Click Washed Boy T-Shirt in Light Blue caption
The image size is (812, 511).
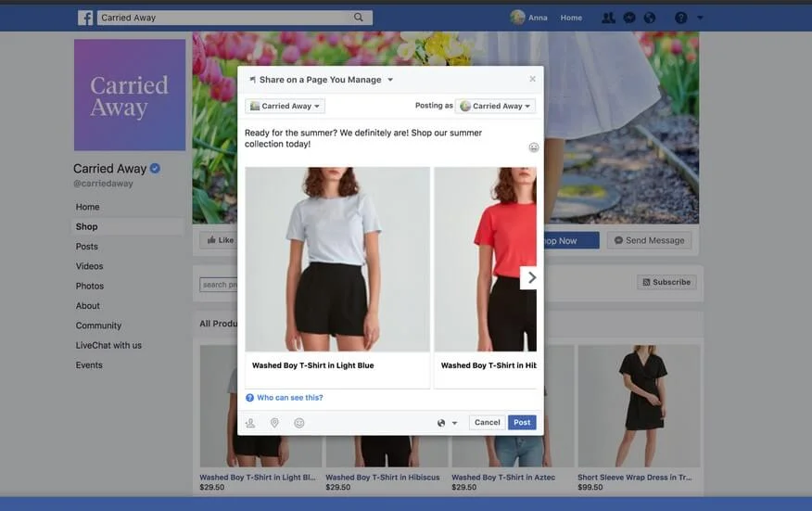312,365
